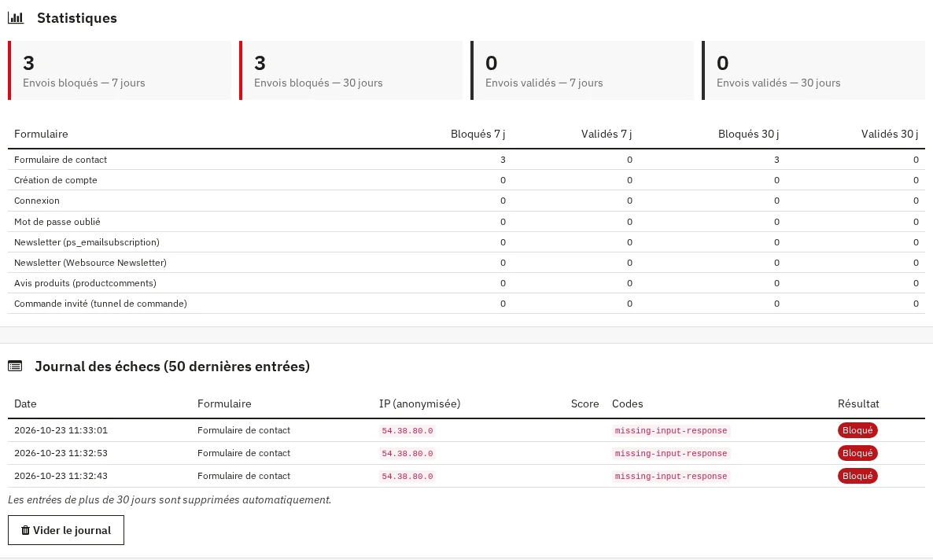Image resolution: width=933 pixels, height=560 pixels.
Task: Click the Score column header
Action: (585, 403)
